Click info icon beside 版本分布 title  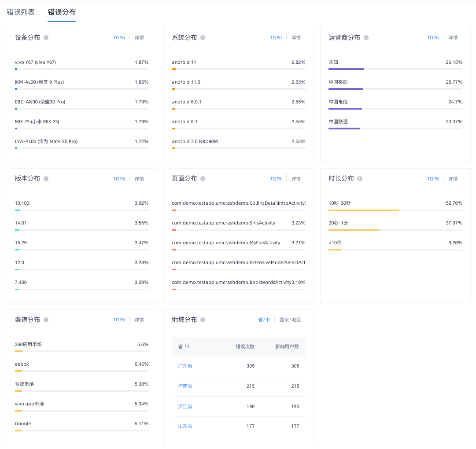click(46, 179)
